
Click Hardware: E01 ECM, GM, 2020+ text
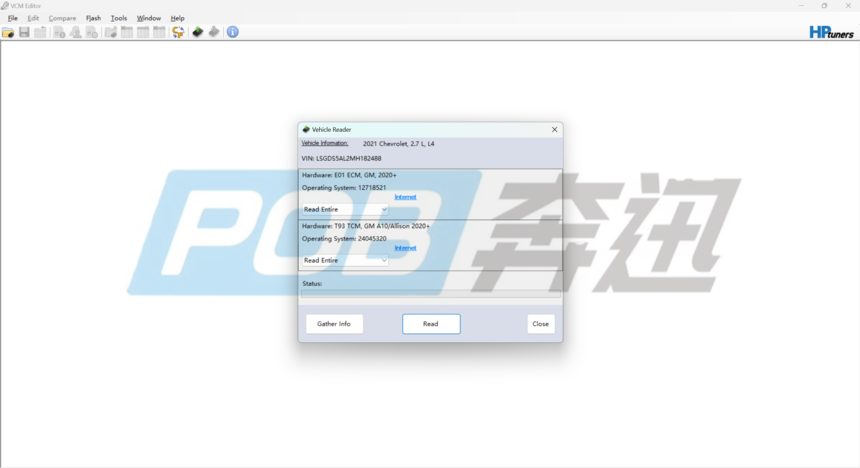click(x=349, y=175)
